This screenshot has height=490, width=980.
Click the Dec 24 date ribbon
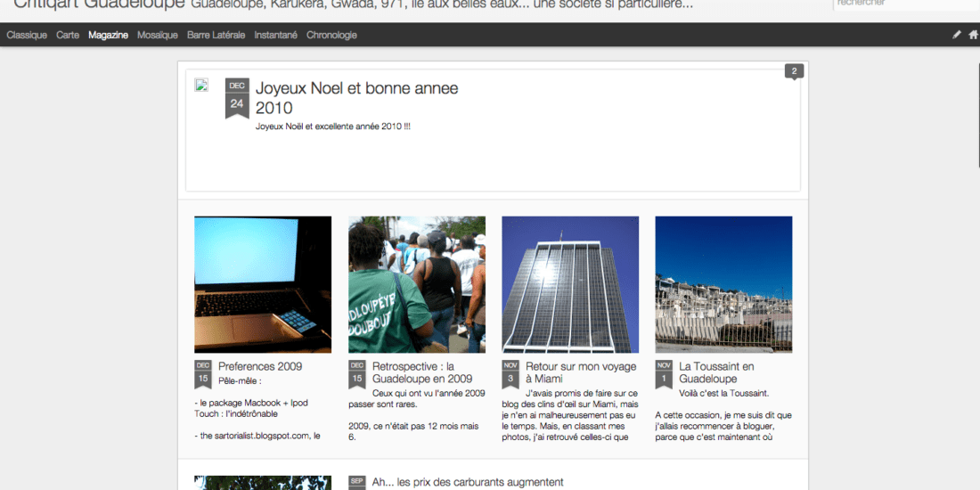pos(236,98)
